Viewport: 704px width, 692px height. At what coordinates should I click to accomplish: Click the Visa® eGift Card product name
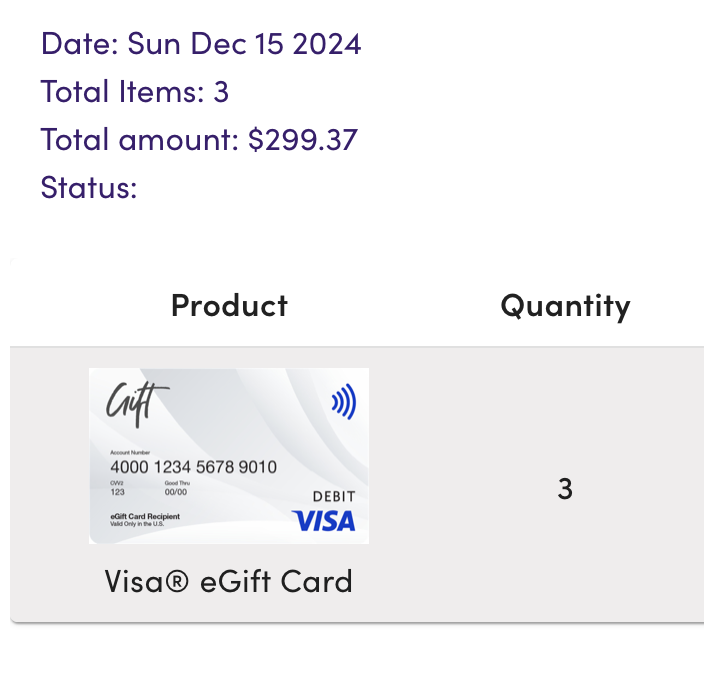229,581
